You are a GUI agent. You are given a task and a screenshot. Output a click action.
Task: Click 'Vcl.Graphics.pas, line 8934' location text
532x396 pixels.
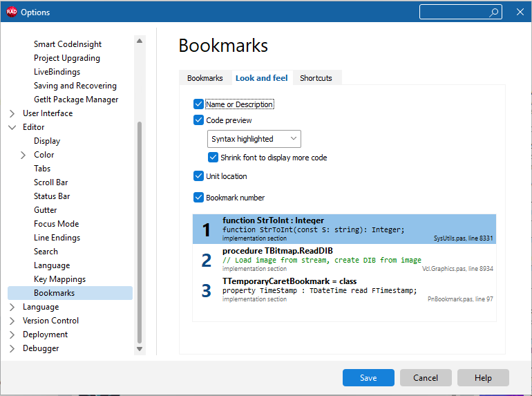457,268
